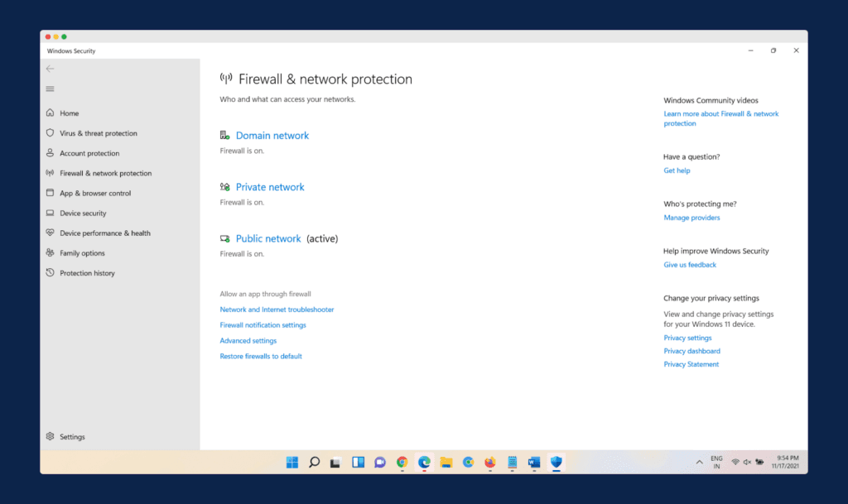Viewport: 848px width, 504px height.
Task: Click the Family options people icon
Action: point(51,253)
